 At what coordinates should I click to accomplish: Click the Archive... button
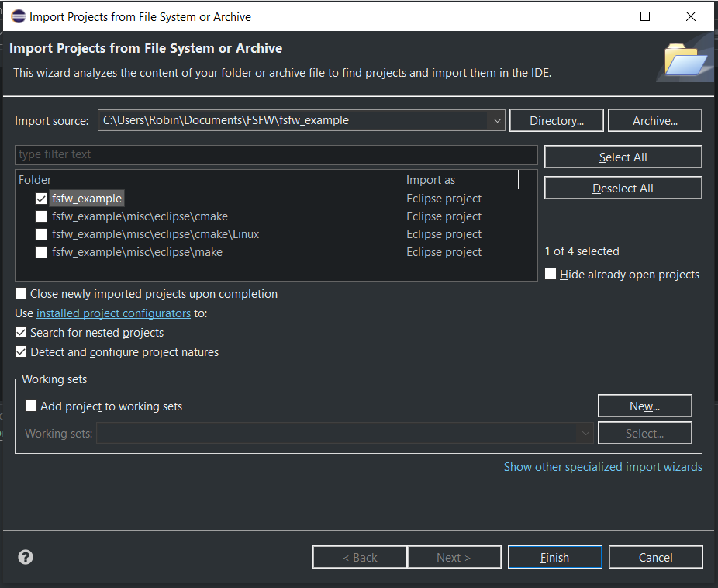coord(655,120)
